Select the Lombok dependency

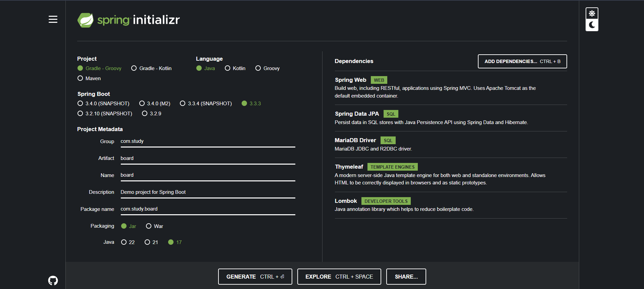(451, 205)
